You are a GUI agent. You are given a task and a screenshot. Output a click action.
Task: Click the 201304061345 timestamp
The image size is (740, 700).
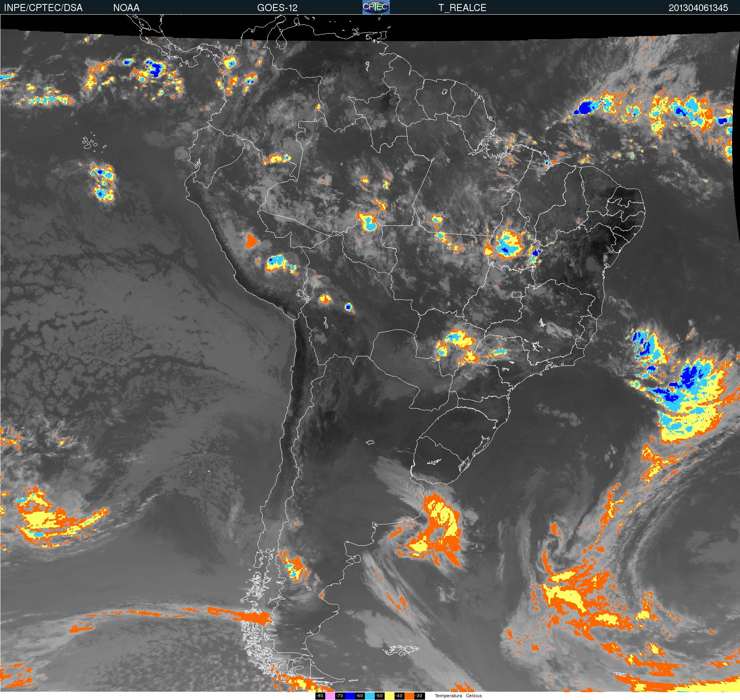(x=698, y=8)
